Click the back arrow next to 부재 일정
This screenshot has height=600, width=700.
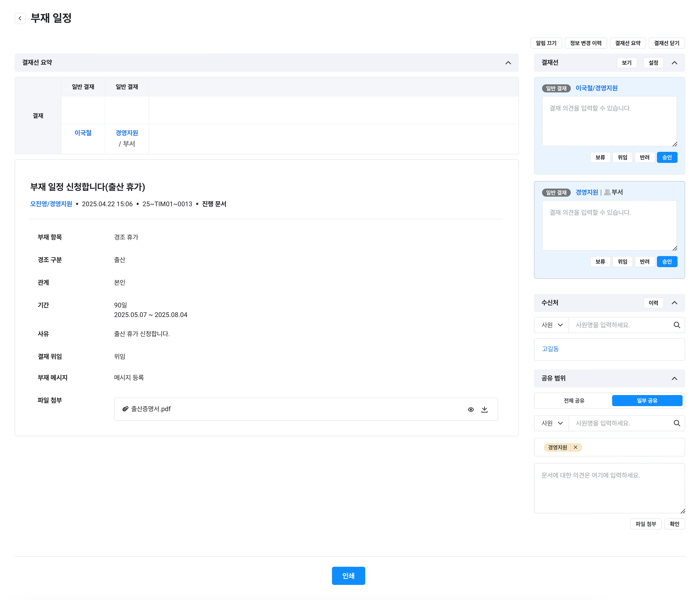tap(20, 18)
